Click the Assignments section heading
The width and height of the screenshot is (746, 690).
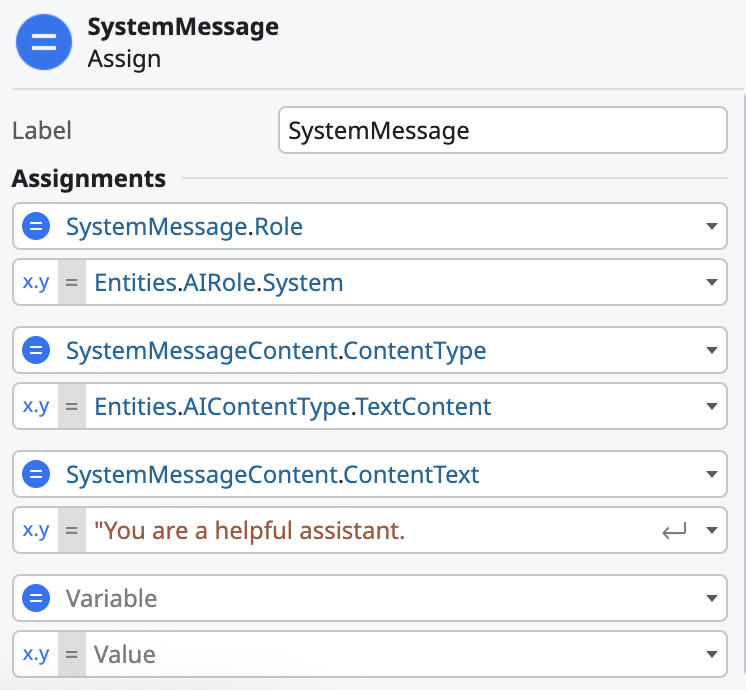[x=89, y=179]
